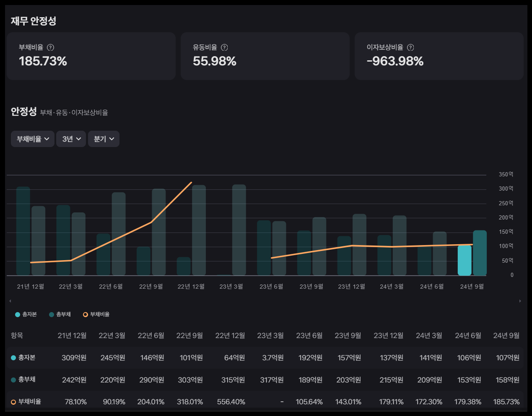Click the right scroll arrow under the chart
Viewport: 532px width, 416px height.
520,301
